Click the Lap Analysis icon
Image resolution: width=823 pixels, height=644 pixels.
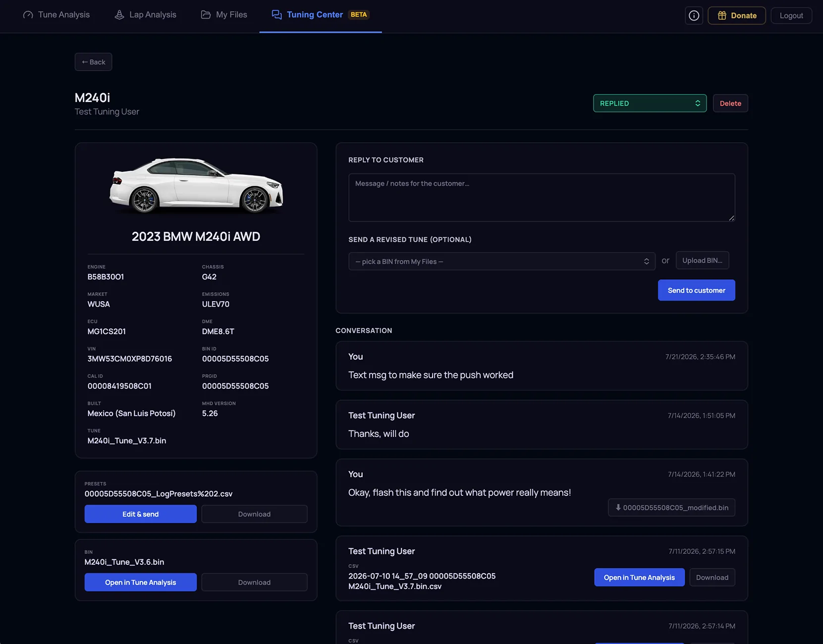point(119,15)
